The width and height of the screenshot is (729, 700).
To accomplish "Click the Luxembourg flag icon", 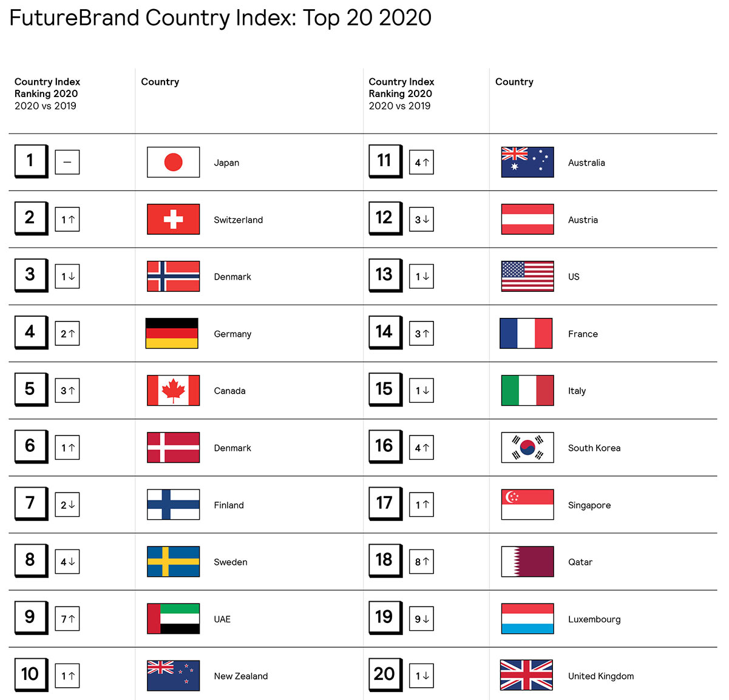I will [527, 618].
